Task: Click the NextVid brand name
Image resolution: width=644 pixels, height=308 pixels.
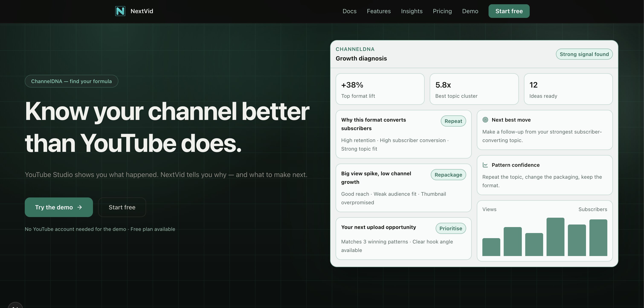Action: click(x=142, y=11)
